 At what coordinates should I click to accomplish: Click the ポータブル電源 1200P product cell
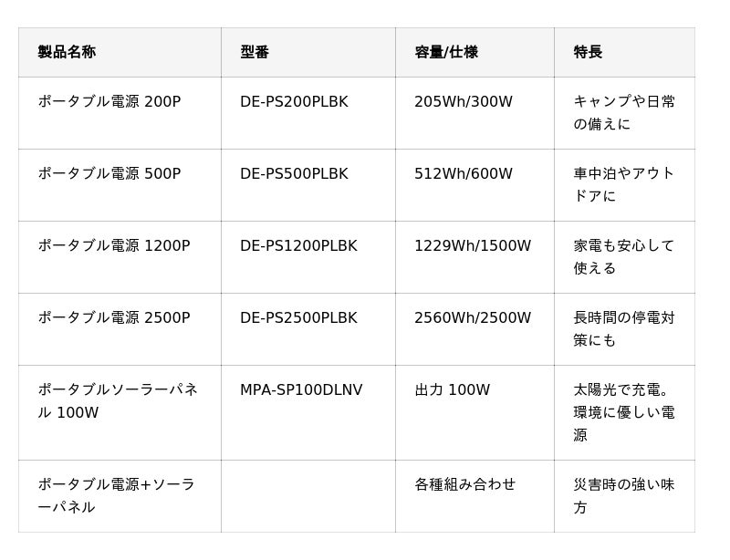tap(114, 246)
